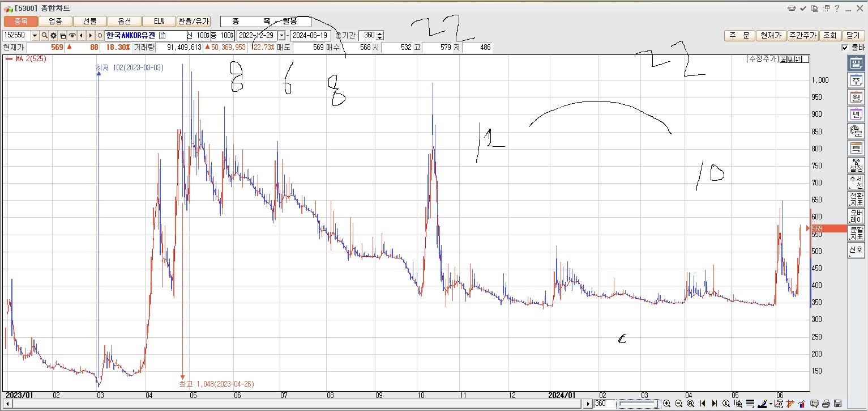Screen dimensions: 868x411
Task: Toggle the 툴바 checkbox
Action: (x=845, y=48)
